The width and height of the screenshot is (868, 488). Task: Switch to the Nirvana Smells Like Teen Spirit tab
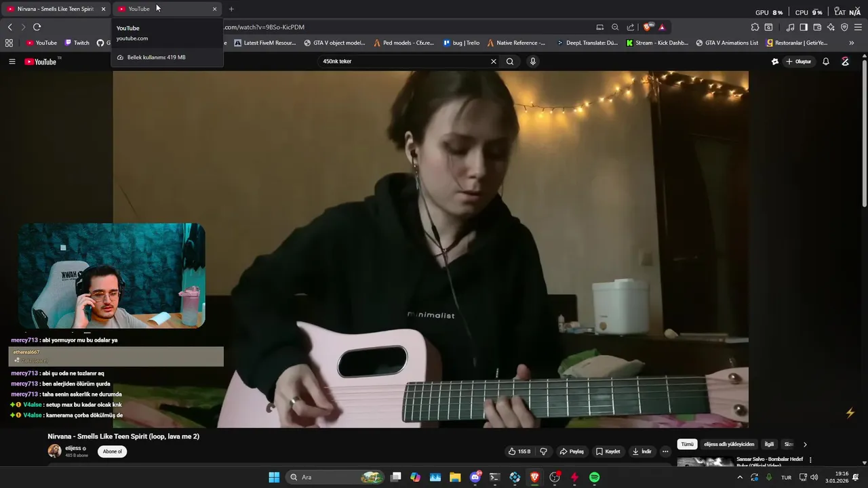click(x=55, y=9)
